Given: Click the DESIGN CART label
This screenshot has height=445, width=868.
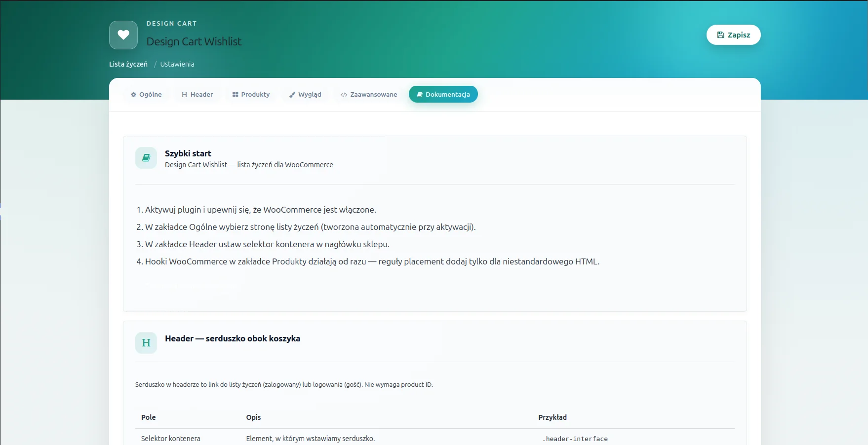Looking at the screenshot, I should coord(172,24).
